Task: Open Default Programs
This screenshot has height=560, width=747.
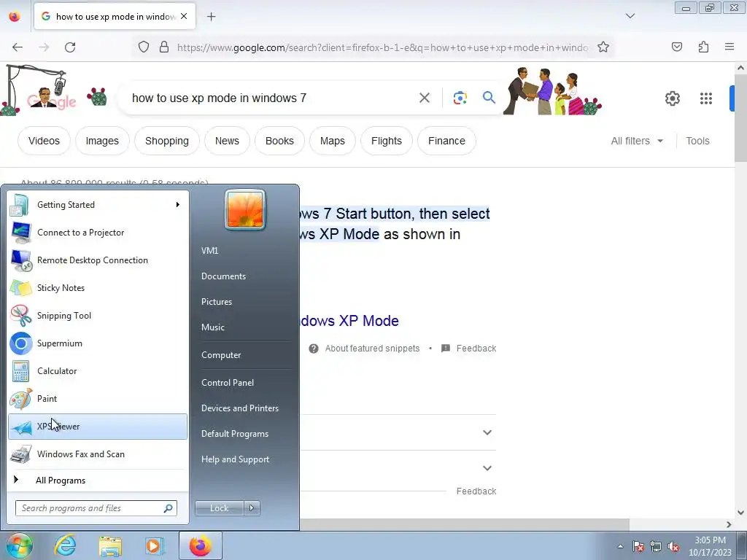Action: pos(235,434)
